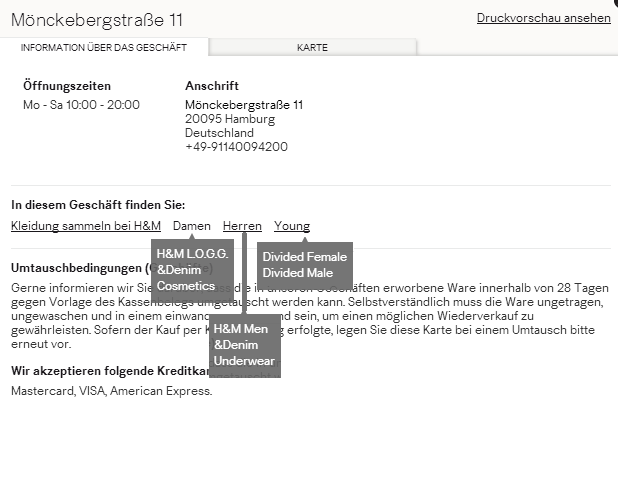Click the Herren category link
Viewport: 618px width, 494px height.
click(x=242, y=226)
